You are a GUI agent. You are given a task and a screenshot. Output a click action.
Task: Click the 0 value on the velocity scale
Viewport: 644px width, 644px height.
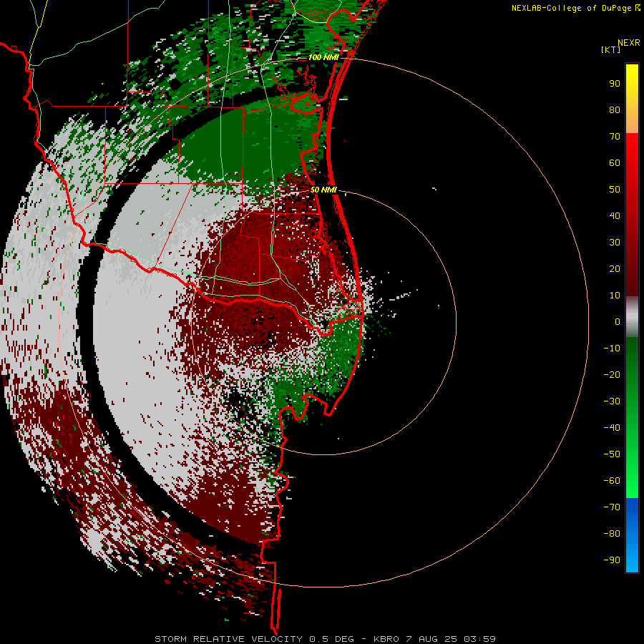click(x=618, y=321)
